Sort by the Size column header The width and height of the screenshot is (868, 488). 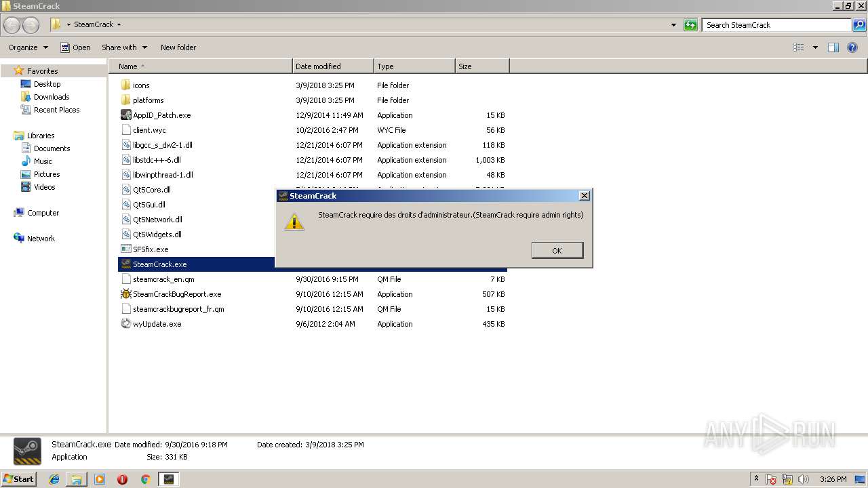point(482,66)
